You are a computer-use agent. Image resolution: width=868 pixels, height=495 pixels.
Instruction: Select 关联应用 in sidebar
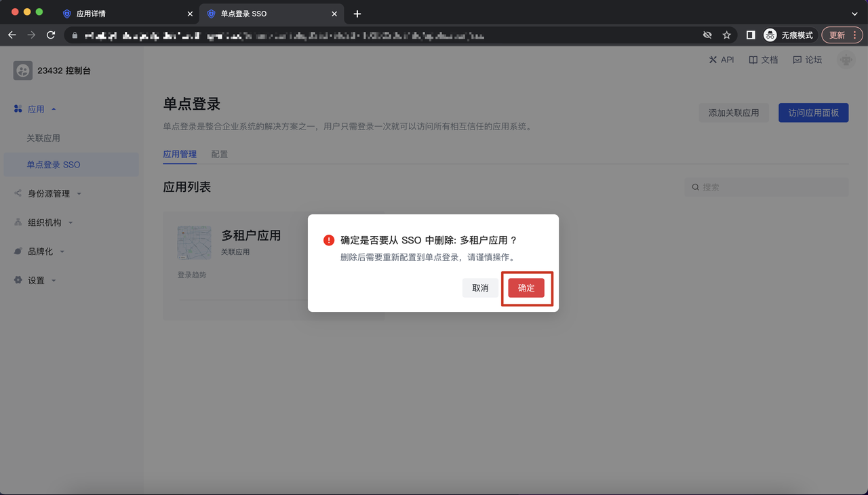coord(43,138)
